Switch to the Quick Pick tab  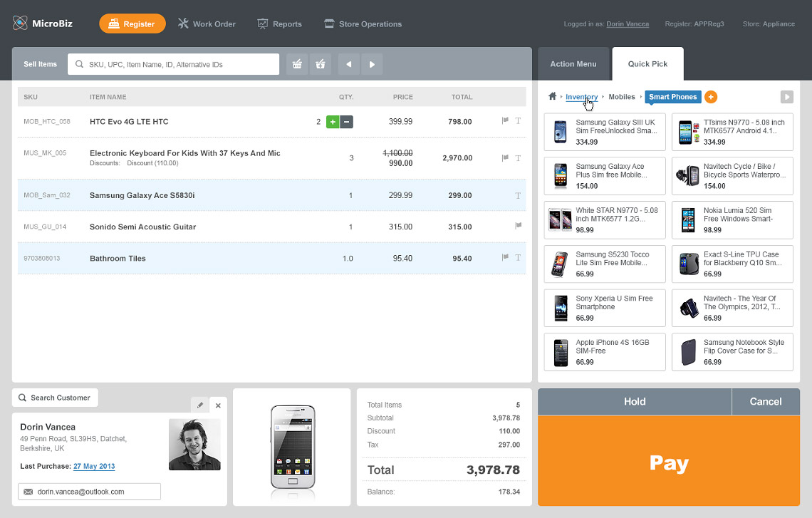tap(648, 63)
